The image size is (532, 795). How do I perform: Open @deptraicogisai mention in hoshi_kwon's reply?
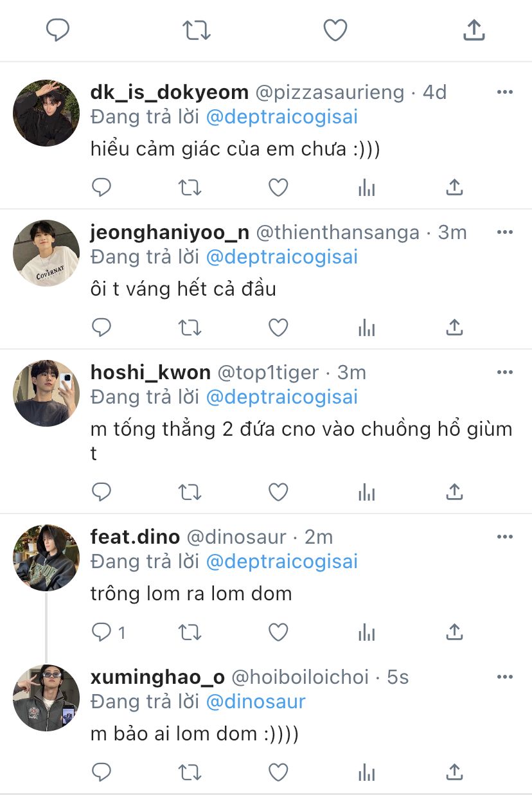[x=281, y=397]
